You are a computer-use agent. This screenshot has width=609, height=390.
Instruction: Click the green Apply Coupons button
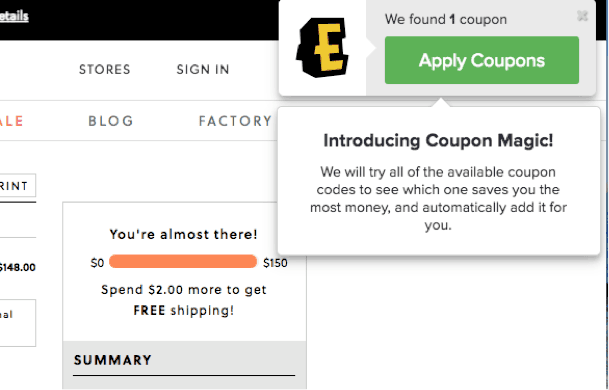(482, 60)
